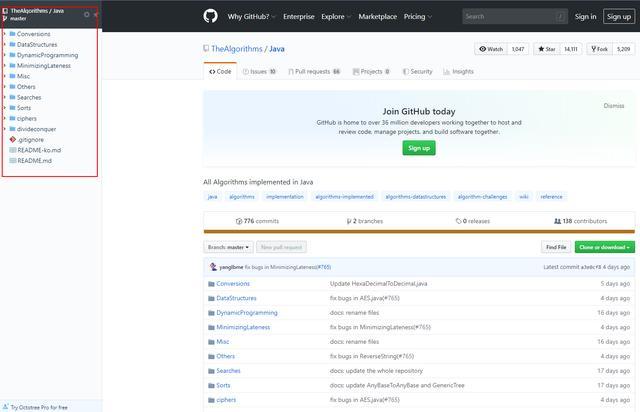Click the .gitignore git file icon
Viewport: 640px width, 412px height.
click(x=13, y=140)
